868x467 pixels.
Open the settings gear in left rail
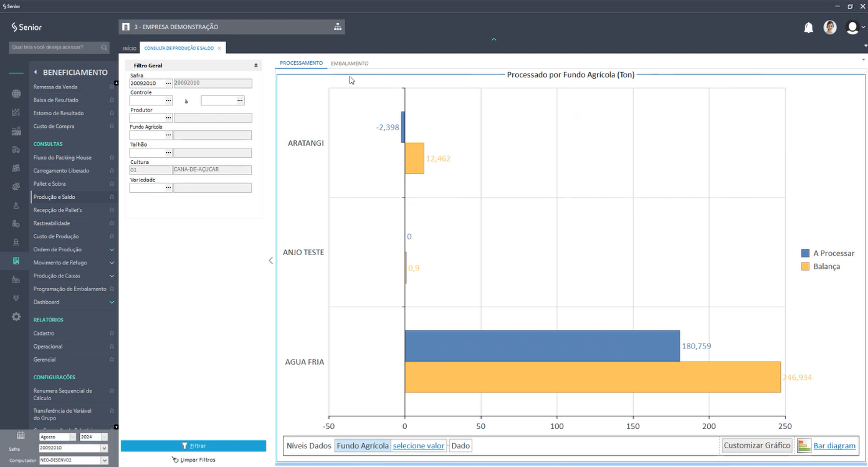(16, 317)
